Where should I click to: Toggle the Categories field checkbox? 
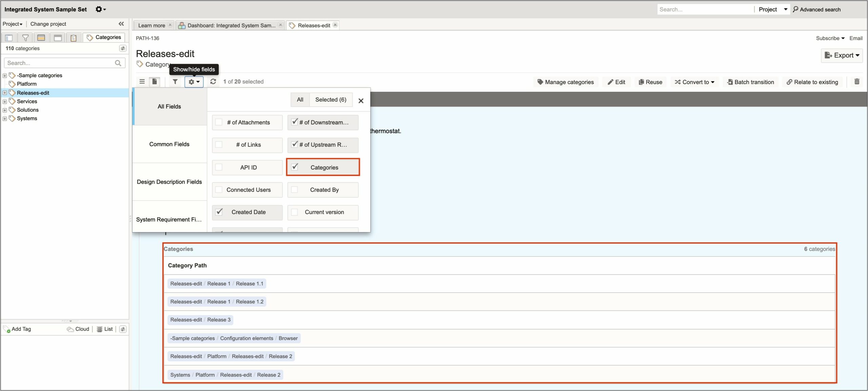pyautogui.click(x=295, y=166)
